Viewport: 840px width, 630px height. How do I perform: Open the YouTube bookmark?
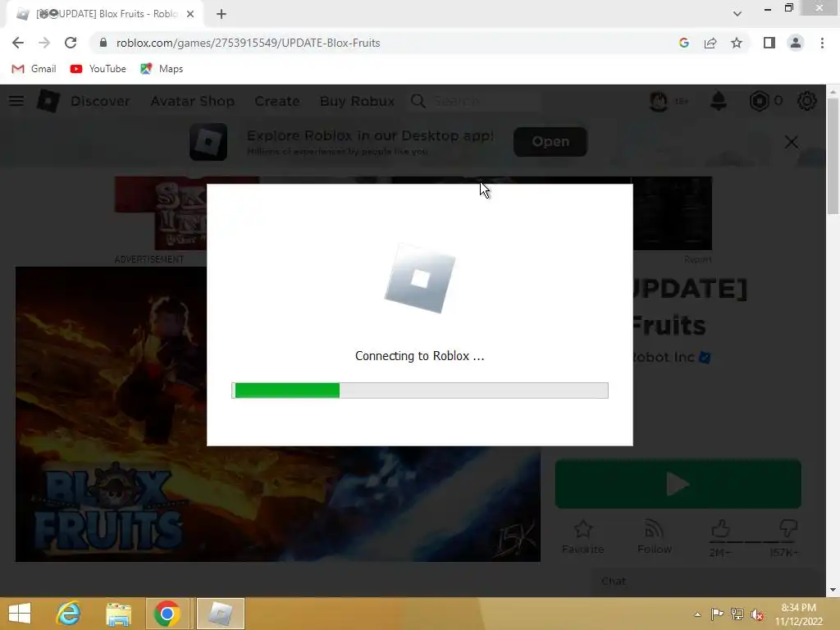98,69
